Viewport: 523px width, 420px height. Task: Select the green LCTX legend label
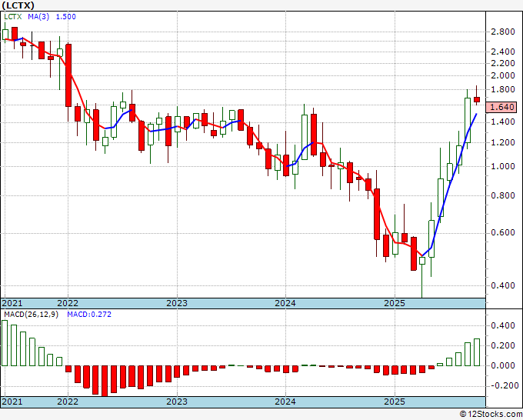coord(14,17)
